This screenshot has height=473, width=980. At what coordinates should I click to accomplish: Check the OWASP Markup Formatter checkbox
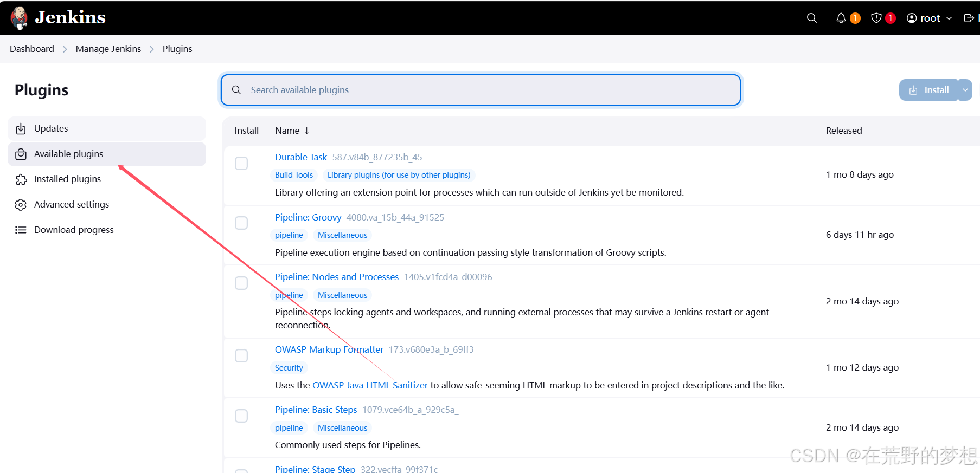pos(241,355)
